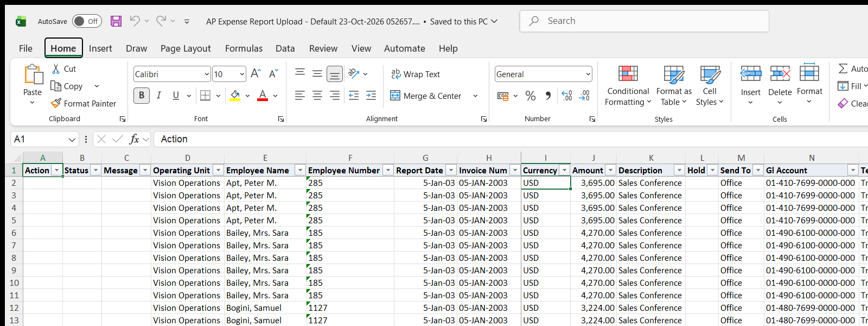The width and height of the screenshot is (868, 326).
Task: Click the Align Left icon
Action: click(x=300, y=96)
